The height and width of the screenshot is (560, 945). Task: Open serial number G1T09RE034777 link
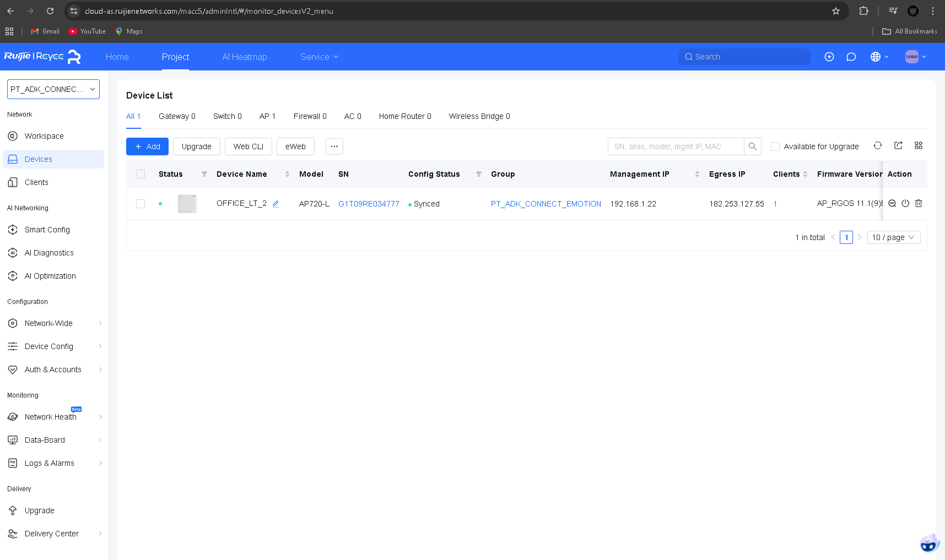pos(369,204)
